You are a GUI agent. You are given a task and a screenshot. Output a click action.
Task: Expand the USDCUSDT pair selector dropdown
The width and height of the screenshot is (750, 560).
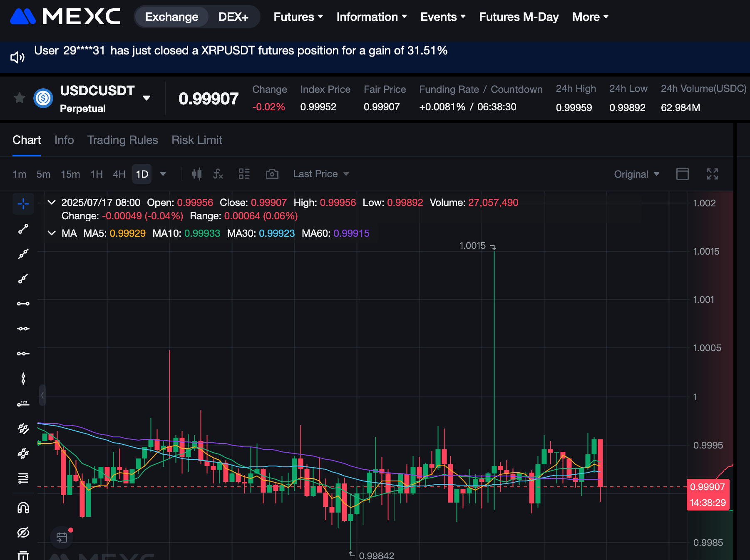[x=147, y=98]
